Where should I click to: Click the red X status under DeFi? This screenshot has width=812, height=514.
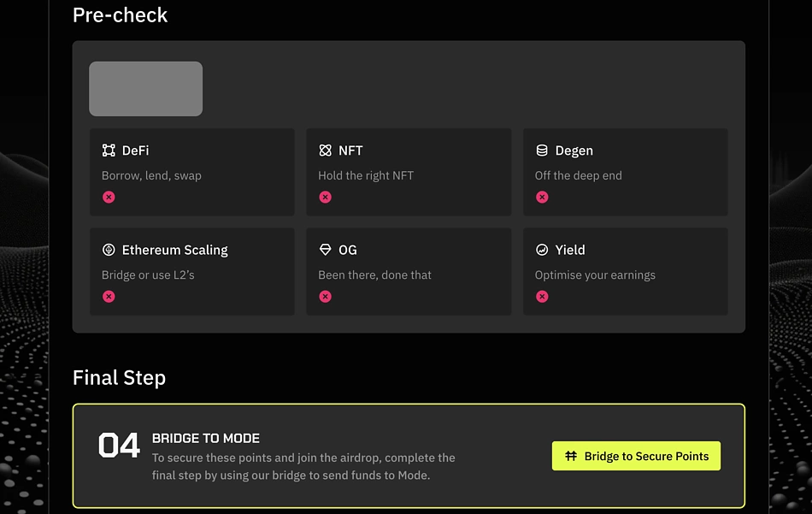(x=109, y=197)
